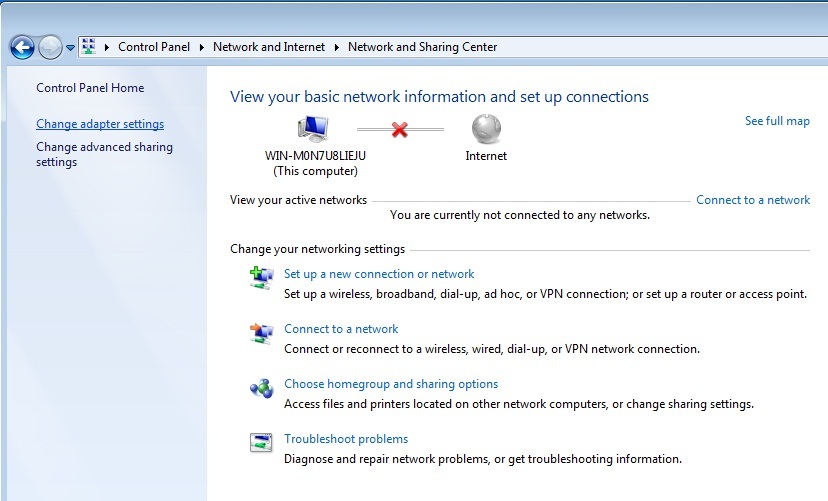Screen dimensions: 828x501
Task: Open Change adapter settings
Action: click(100, 124)
